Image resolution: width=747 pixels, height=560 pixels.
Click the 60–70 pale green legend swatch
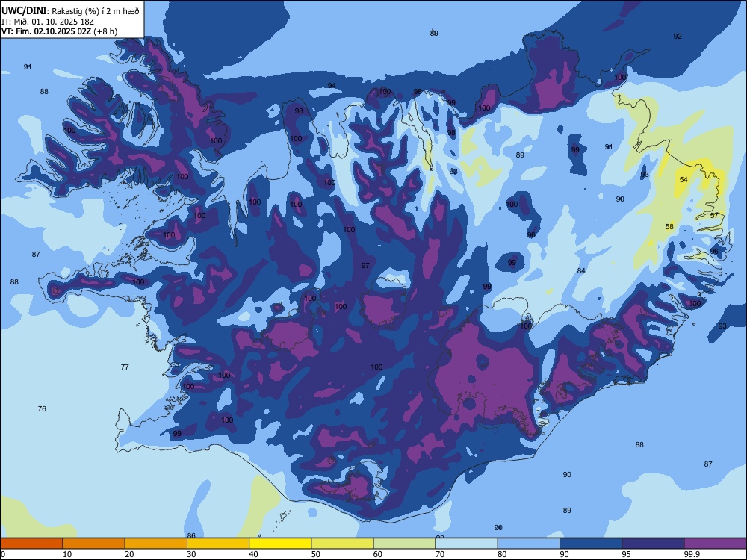coord(404,544)
